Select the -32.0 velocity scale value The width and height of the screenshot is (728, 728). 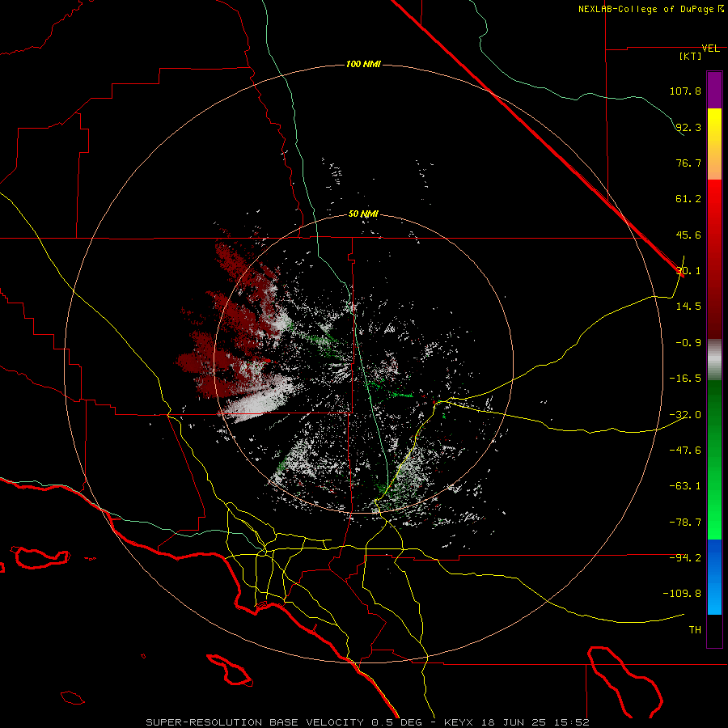(x=685, y=415)
